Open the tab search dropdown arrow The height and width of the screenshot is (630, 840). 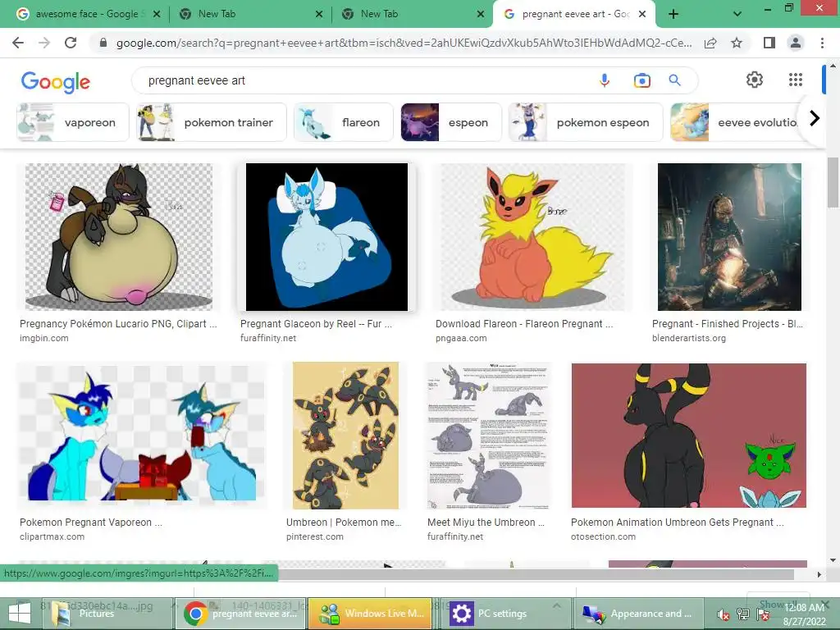coord(737,15)
